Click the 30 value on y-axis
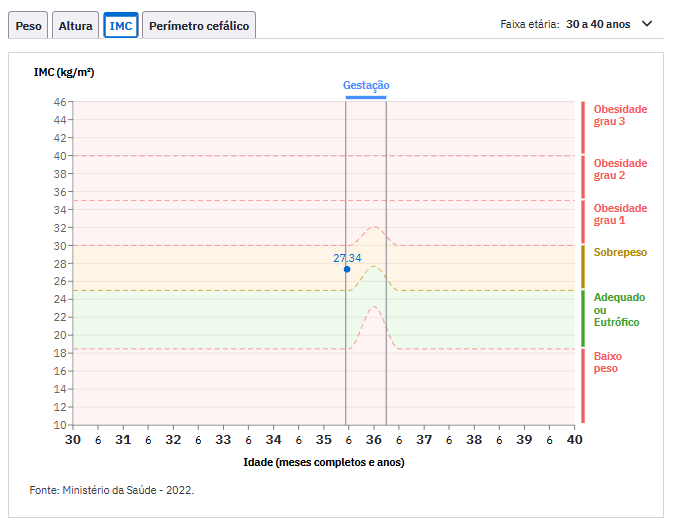The width and height of the screenshot is (697, 525). [x=60, y=246]
